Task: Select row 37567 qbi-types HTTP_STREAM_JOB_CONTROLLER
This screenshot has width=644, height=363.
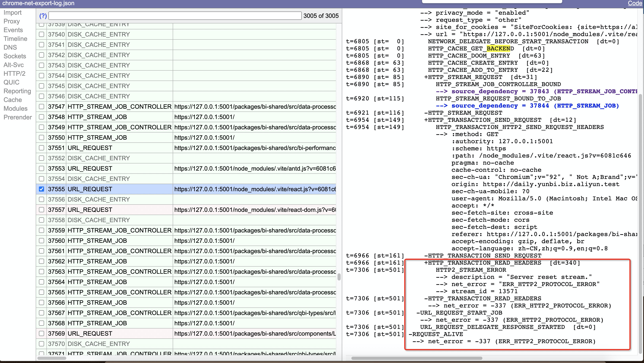Action: 186,313
